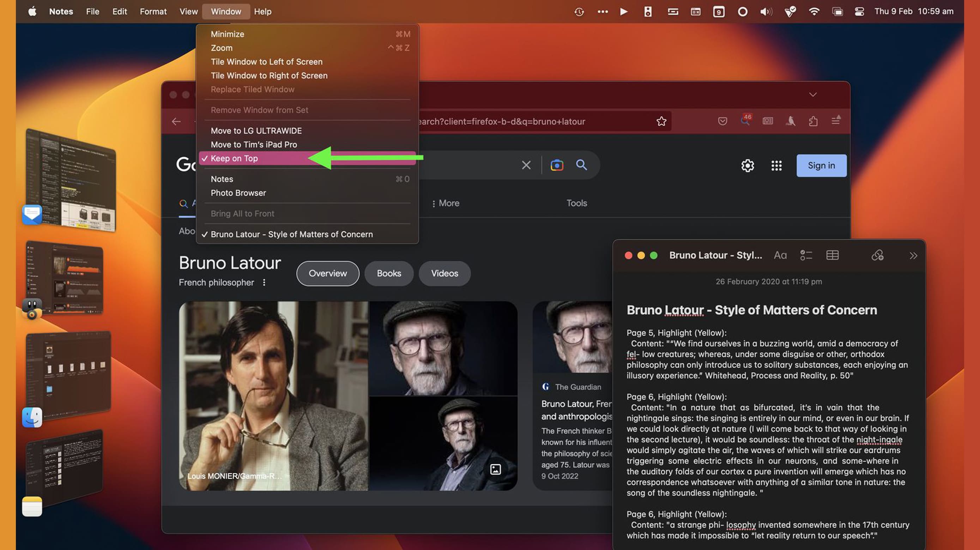Image resolution: width=980 pixels, height=550 pixels.
Task: Select the Videos chip
Action: click(x=444, y=273)
